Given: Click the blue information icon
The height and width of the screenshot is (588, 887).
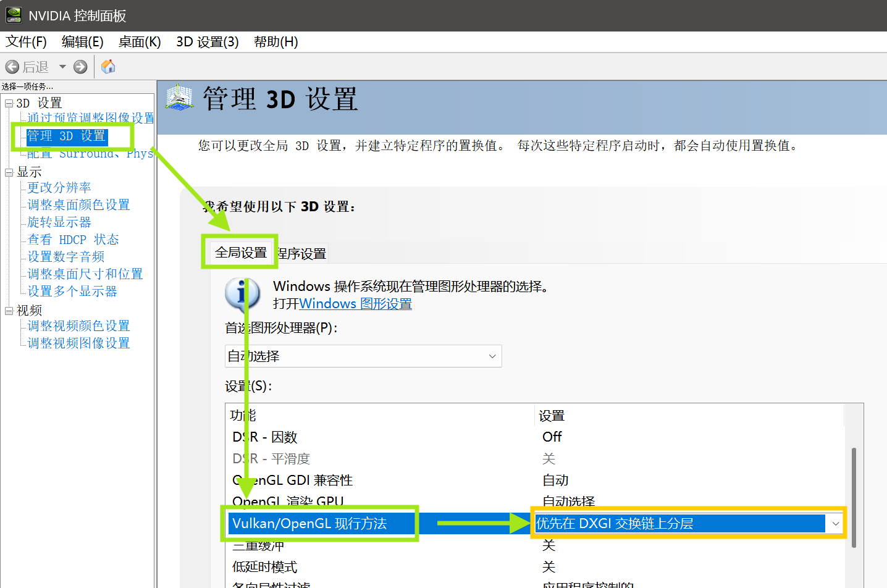Looking at the screenshot, I should point(242,294).
